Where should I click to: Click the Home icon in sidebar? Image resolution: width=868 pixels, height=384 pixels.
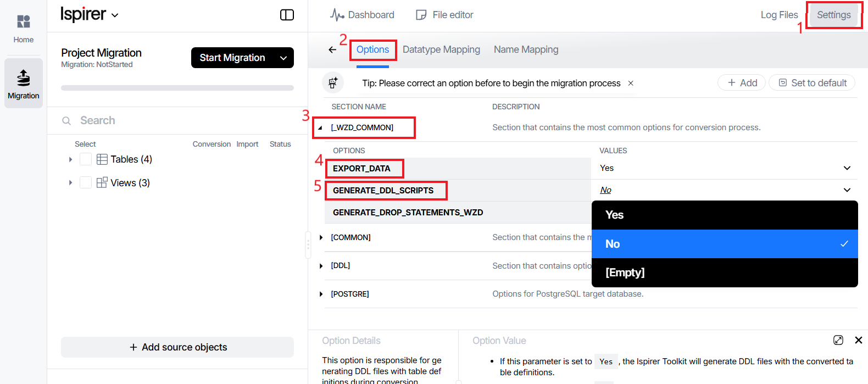coord(24,22)
